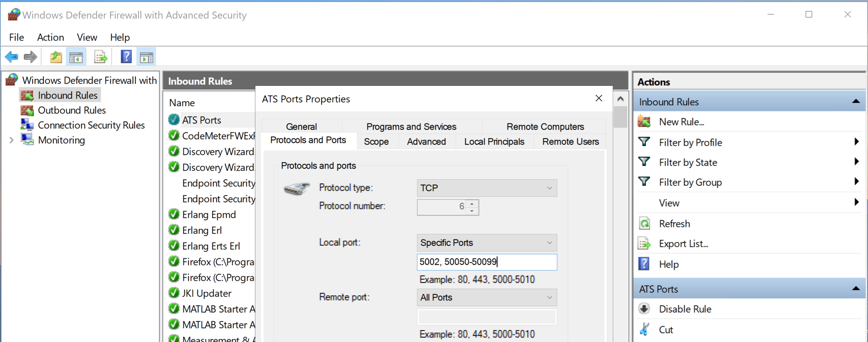Click the ATS Ports rule status icon
Screen dimensions: 868x342
(x=174, y=120)
